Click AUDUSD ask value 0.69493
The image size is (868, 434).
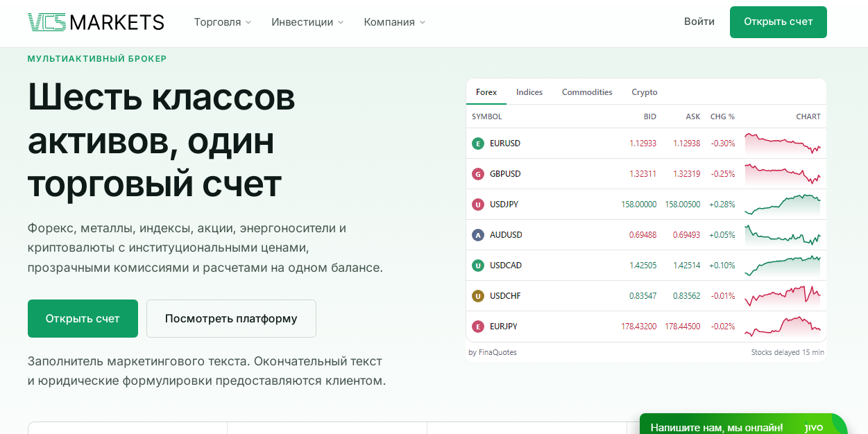(686, 235)
